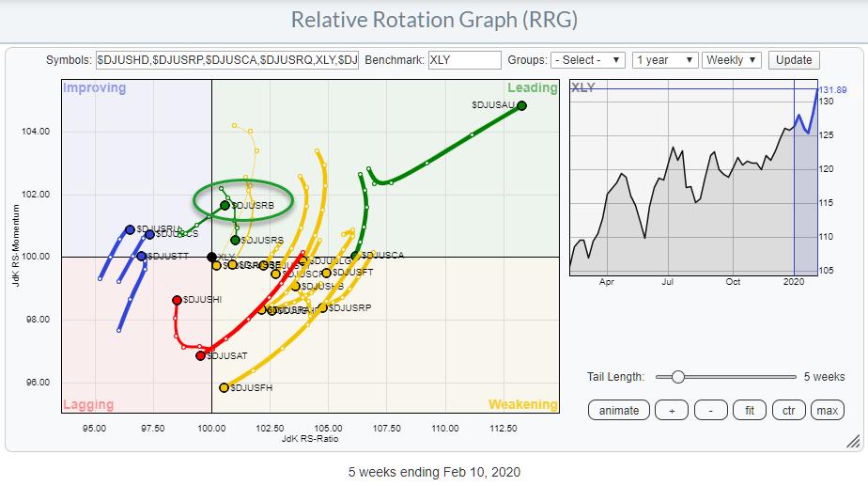
Task: Click the yellow $DJUSFH data point
Action: (x=224, y=387)
